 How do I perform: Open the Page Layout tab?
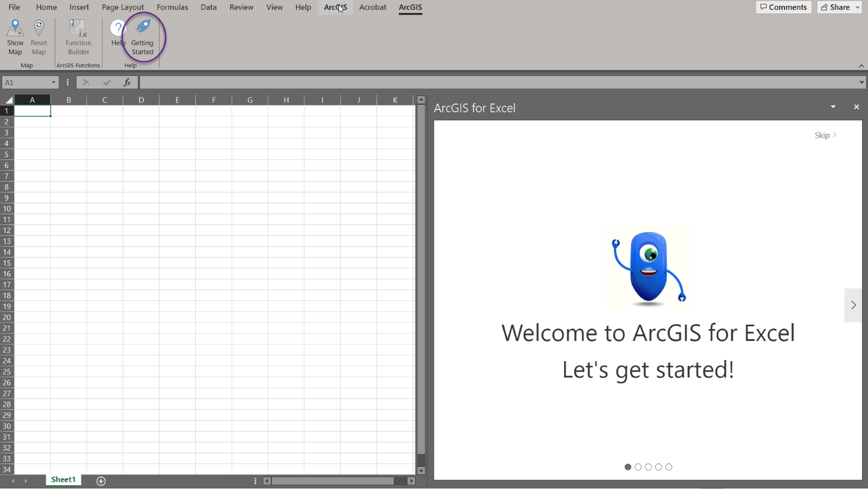123,7
